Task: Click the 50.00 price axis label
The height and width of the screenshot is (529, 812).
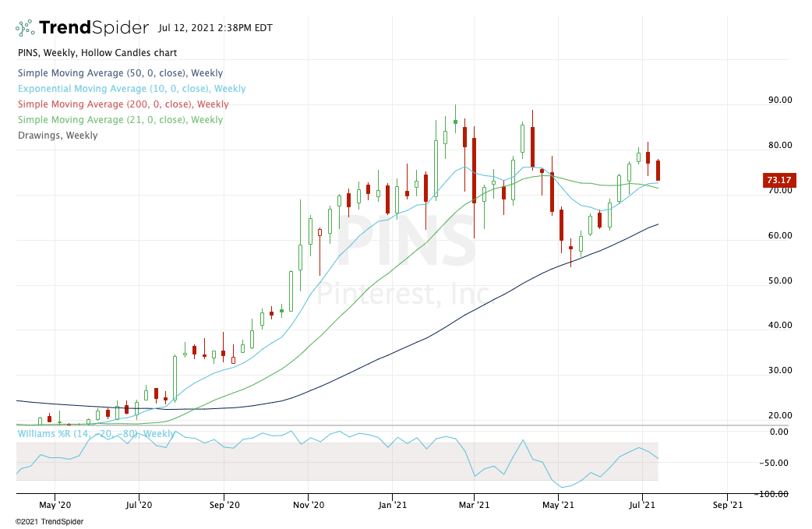Action: tap(780, 280)
